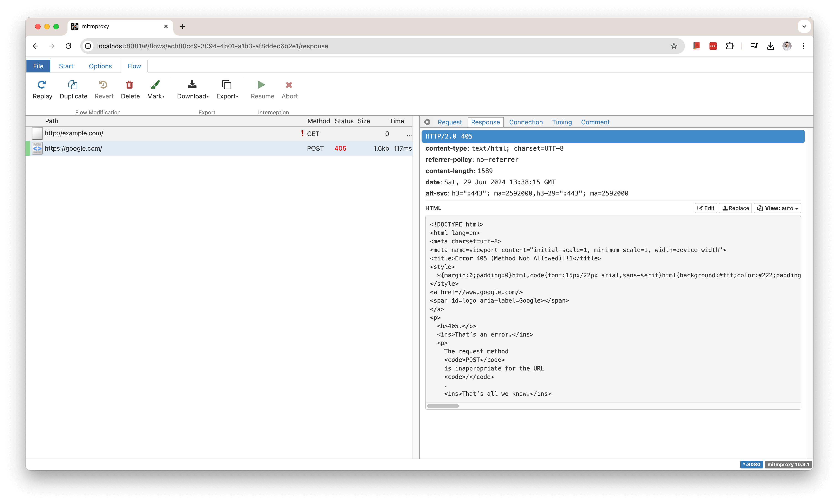Close flow details with circled X icon

tap(427, 122)
